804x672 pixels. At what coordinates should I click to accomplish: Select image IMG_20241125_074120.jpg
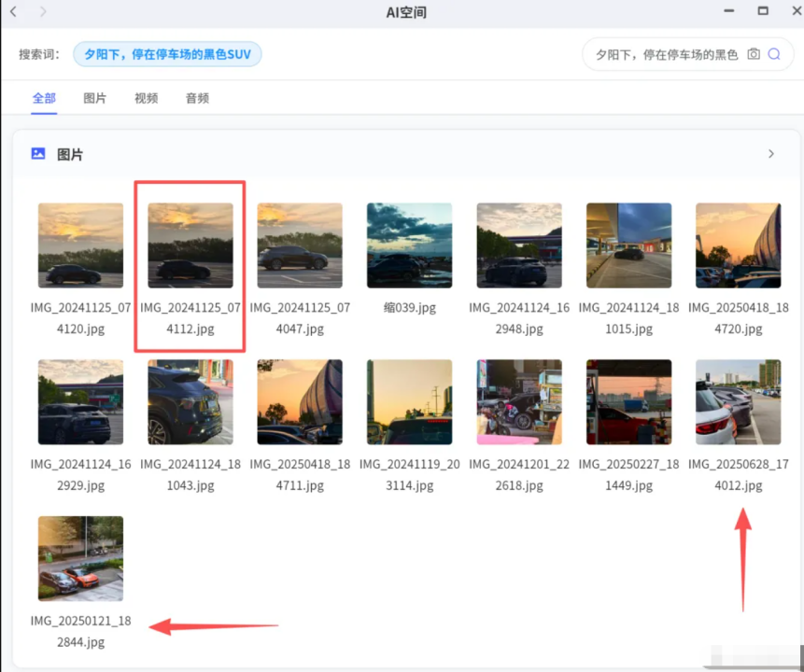[80, 245]
